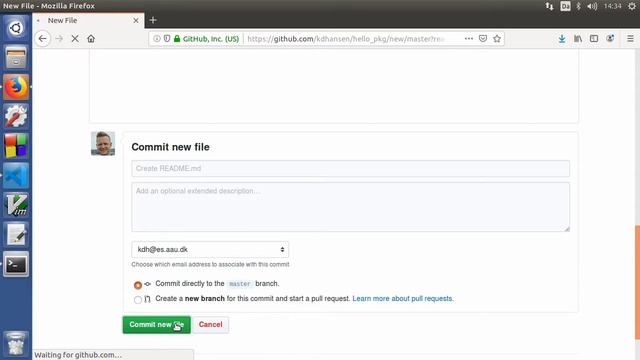The image size is (640, 360).
Task: Open tracking protection shield icon
Action: [167, 39]
